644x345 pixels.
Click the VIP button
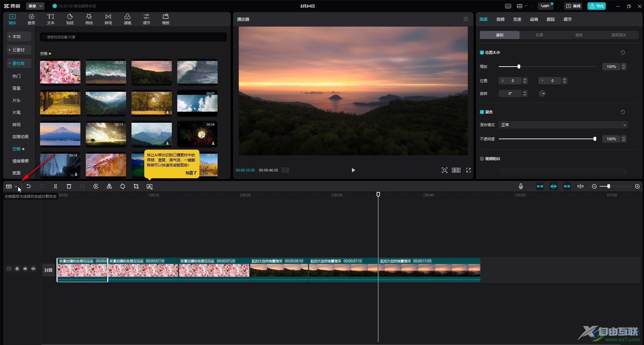[x=545, y=6]
